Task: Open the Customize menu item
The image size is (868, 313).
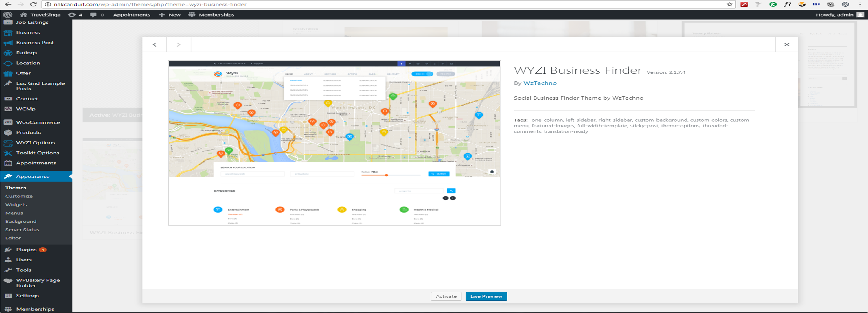Action: 19,196
